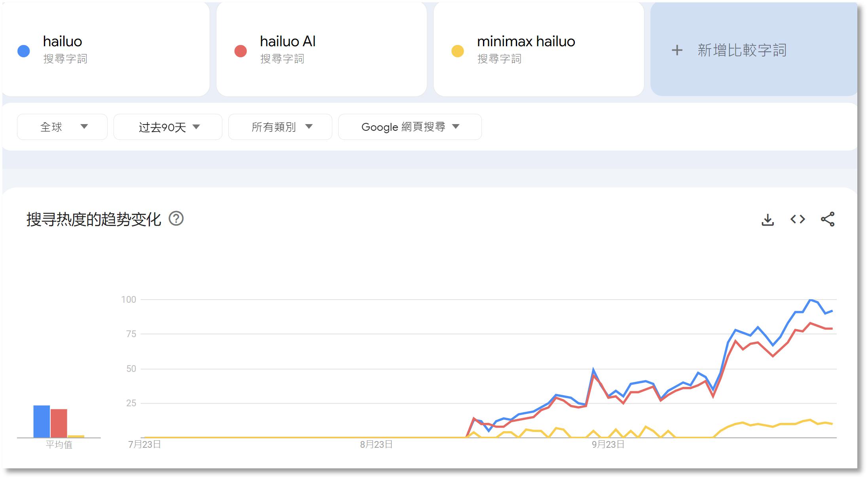Open the Google 網頁搜尋 dropdown
868x479 pixels.
coord(410,127)
